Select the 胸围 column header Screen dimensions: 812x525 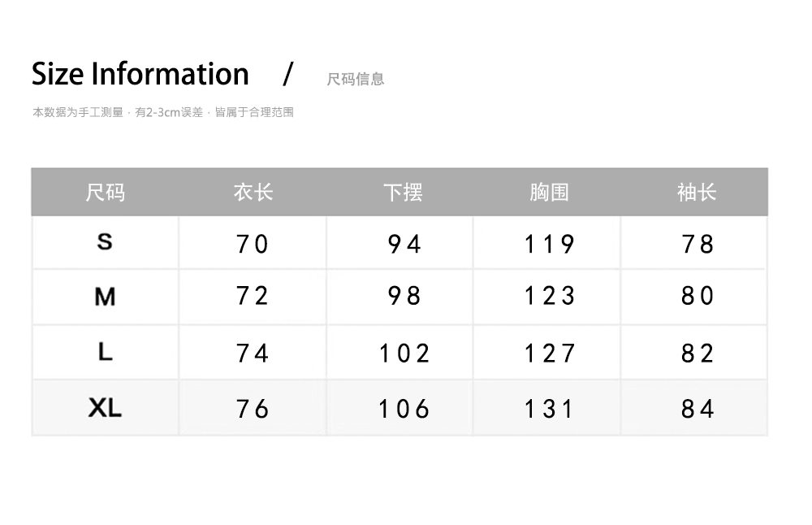549,193
